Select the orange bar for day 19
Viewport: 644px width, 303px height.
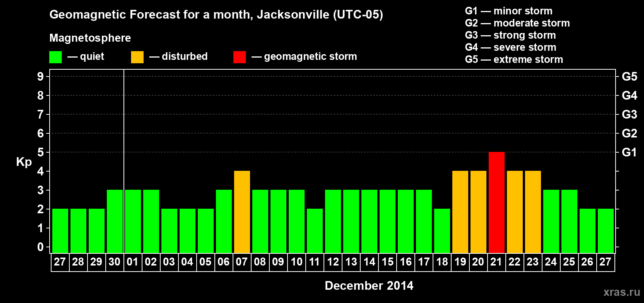[x=460, y=212]
